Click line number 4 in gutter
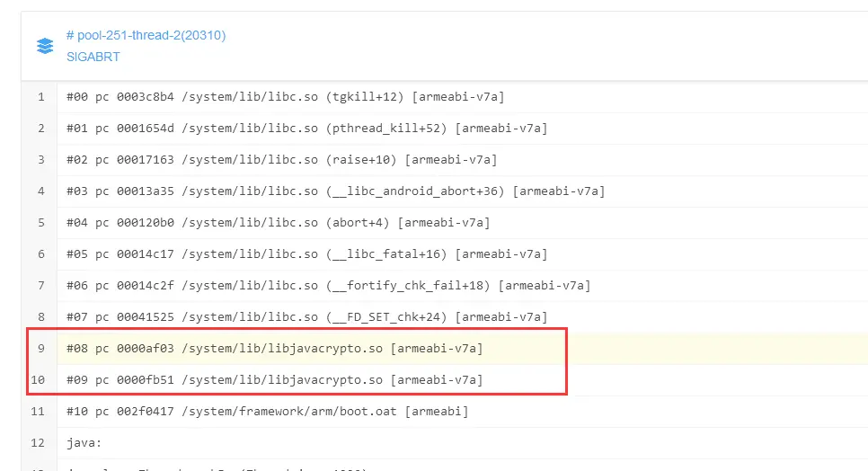The height and width of the screenshot is (471, 868). coord(41,191)
